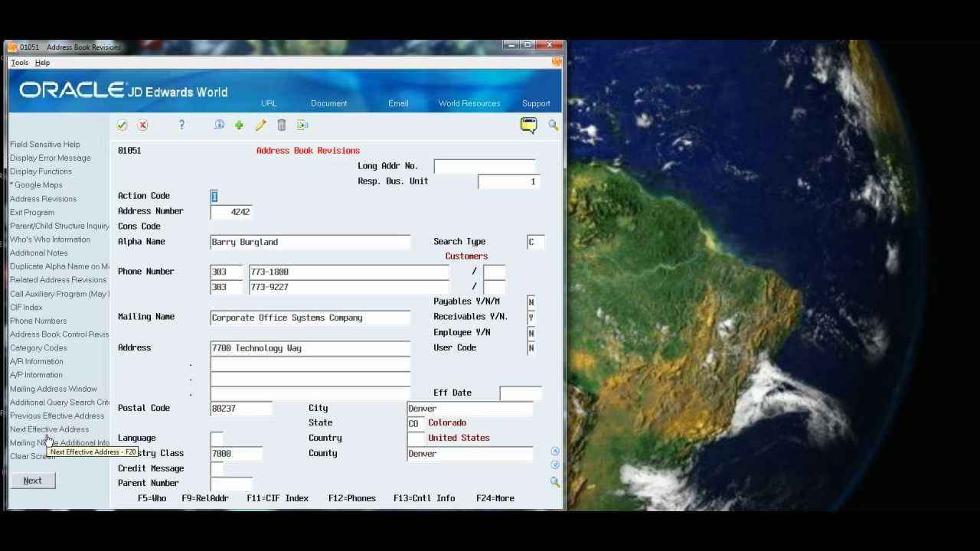Click the Postal Code field 80237
Screen dimensions: 980x551
(x=241, y=409)
